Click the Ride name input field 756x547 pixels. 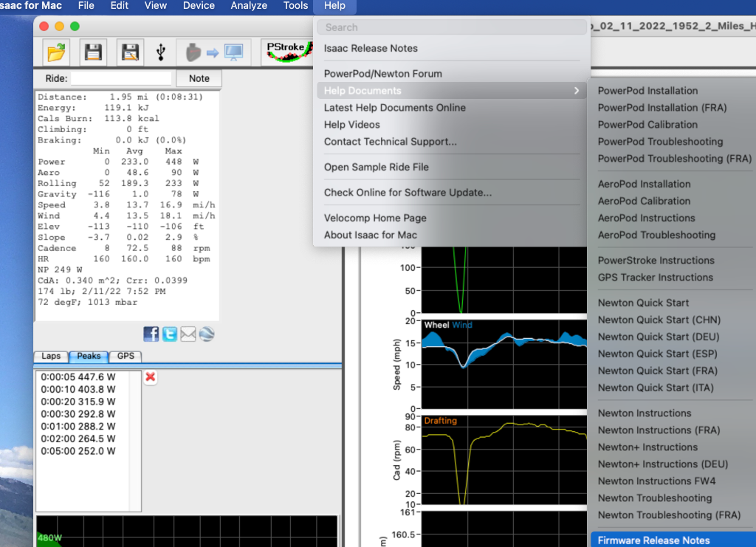(121, 78)
